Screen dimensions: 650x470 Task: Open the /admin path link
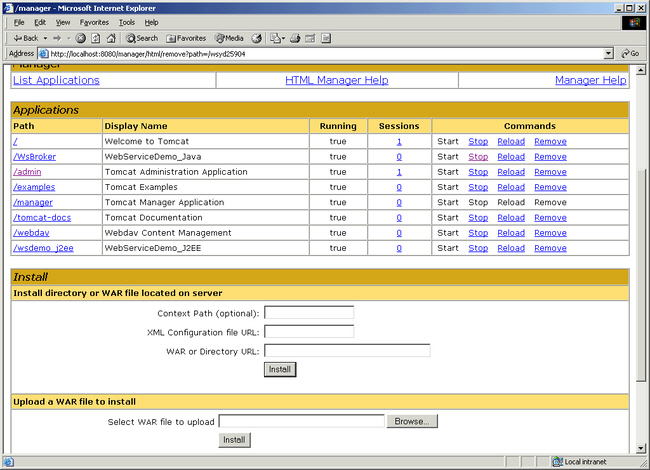coord(27,172)
